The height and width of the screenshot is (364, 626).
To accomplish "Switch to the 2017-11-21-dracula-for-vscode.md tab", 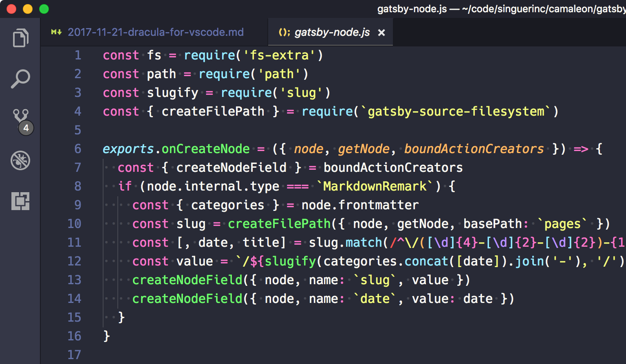I will (x=155, y=32).
